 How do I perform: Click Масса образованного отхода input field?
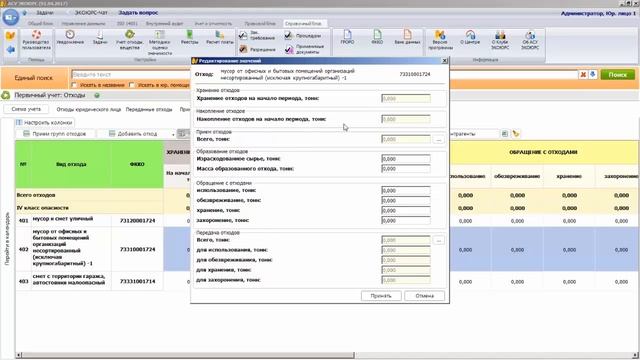406,169
